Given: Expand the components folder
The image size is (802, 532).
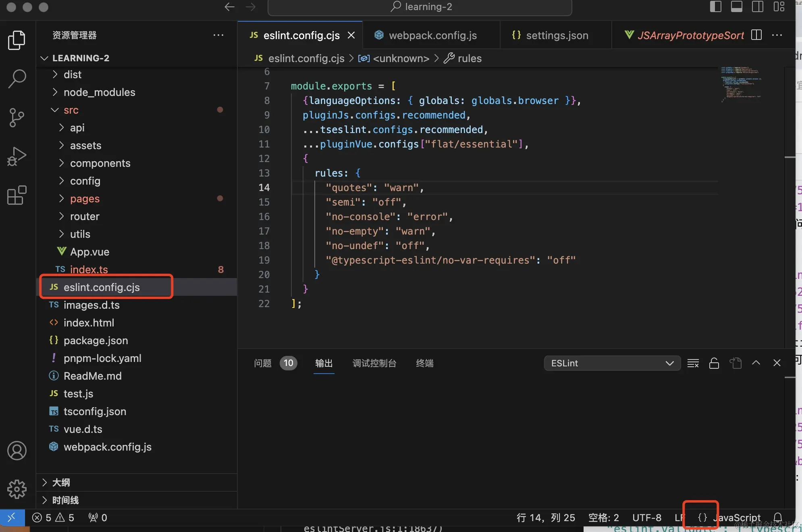Looking at the screenshot, I should 100,163.
